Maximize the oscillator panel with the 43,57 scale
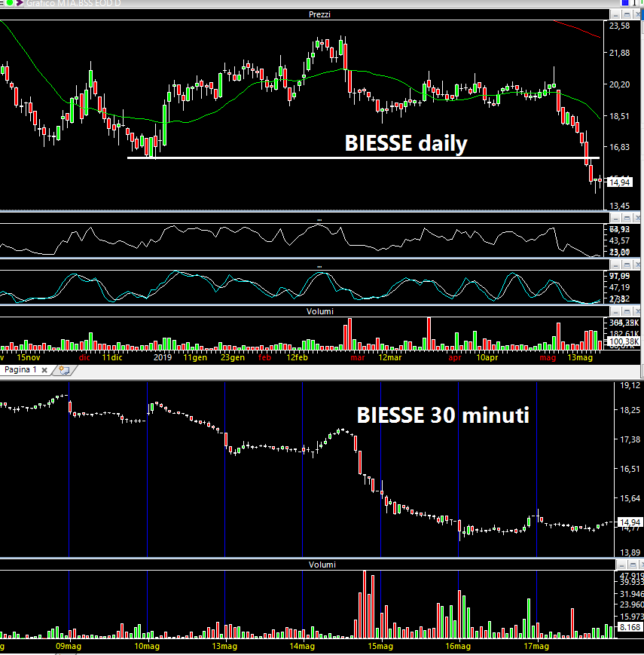This screenshot has height=655, width=644. (x=627, y=219)
